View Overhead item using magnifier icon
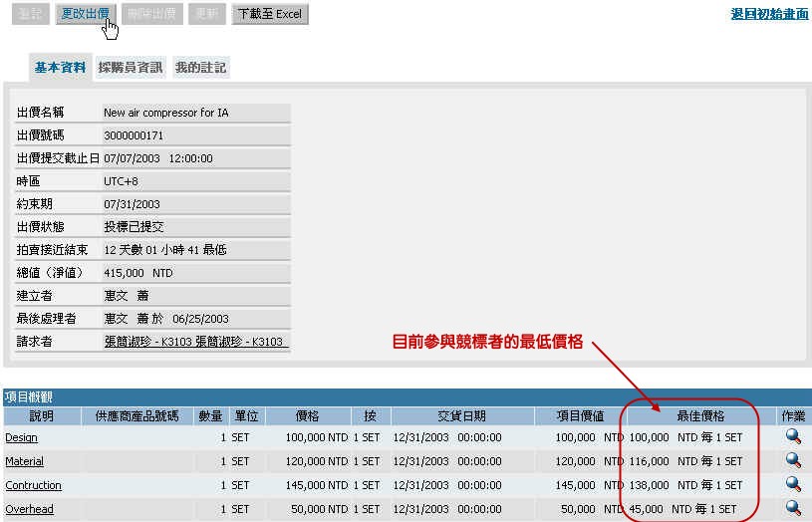This screenshot has width=812, height=522. (x=793, y=508)
